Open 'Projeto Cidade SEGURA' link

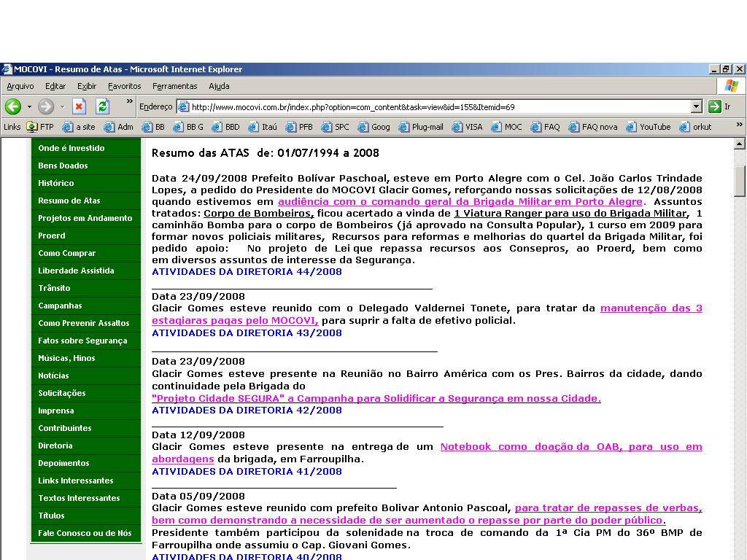(x=376, y=398)
